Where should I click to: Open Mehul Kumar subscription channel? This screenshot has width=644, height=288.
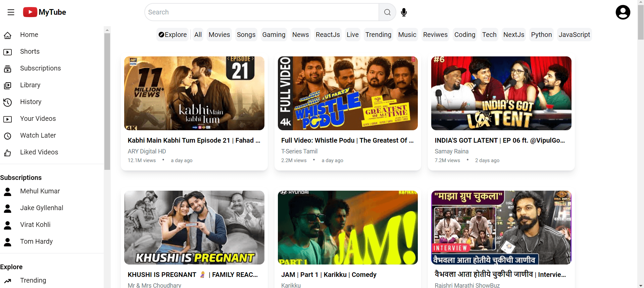(x=40, y=191)
